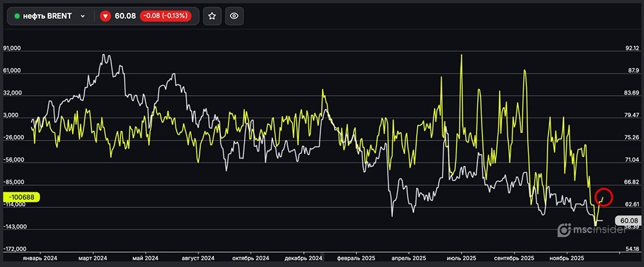Click the yellow -100688 axis label

tap(22, 197)
